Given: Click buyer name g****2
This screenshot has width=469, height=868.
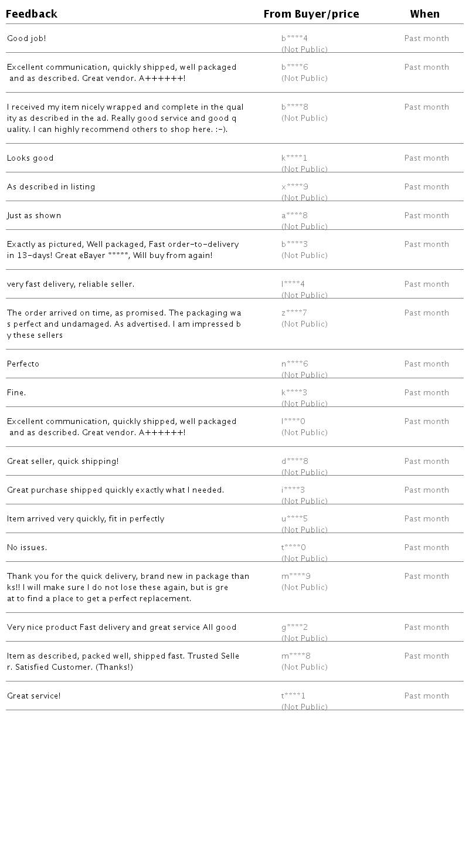Looking at the screenshot, I should (294, 628).
